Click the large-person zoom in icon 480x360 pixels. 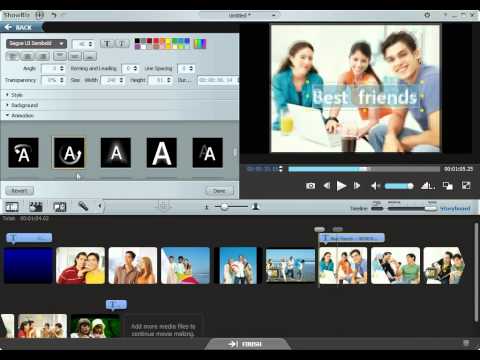[256, 207]
